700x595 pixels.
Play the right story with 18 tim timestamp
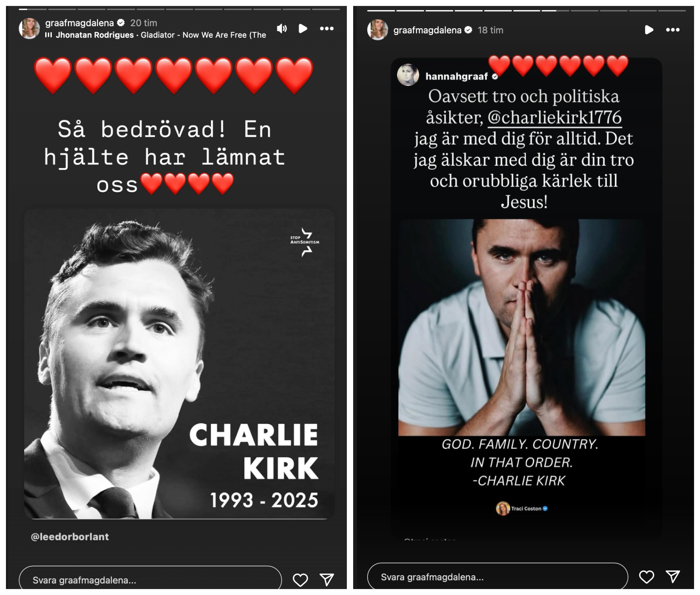point(649,30)
